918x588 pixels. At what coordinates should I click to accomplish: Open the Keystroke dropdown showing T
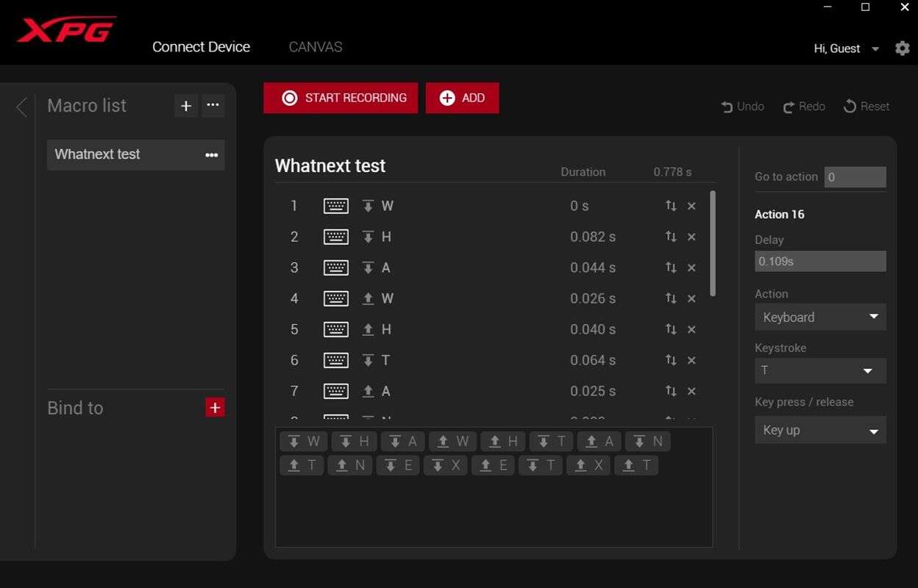click(819, 371)
